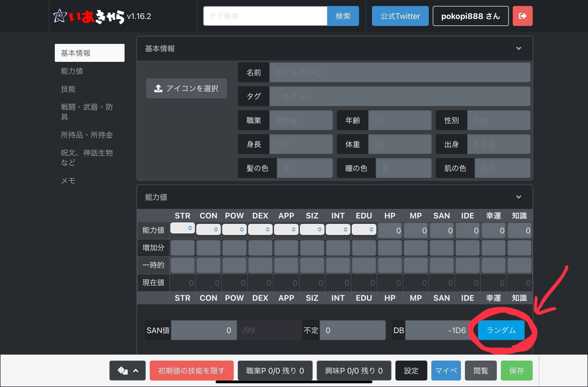Click the DB damage bonus field
The height and width of the screenshot is (387, 588).
[x=438, y=330]
